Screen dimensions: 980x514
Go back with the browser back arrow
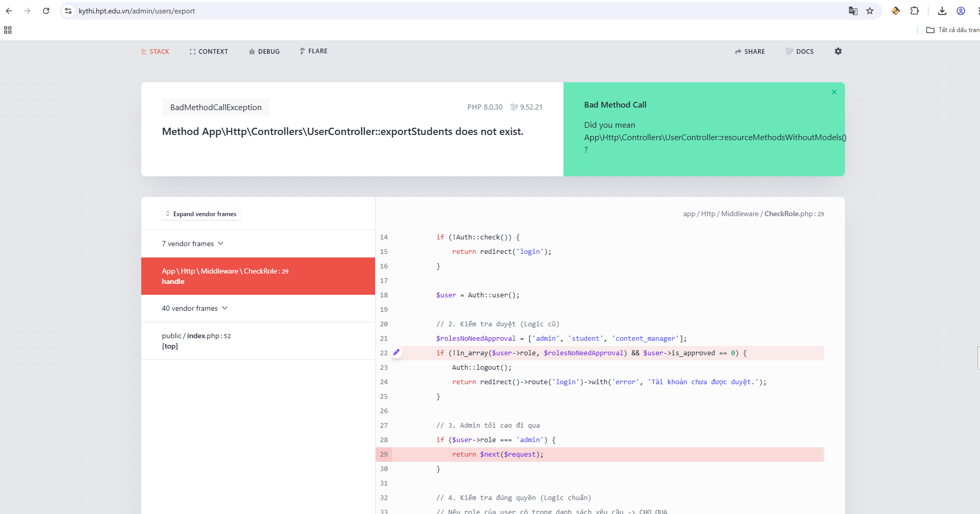tap(9, 11)
